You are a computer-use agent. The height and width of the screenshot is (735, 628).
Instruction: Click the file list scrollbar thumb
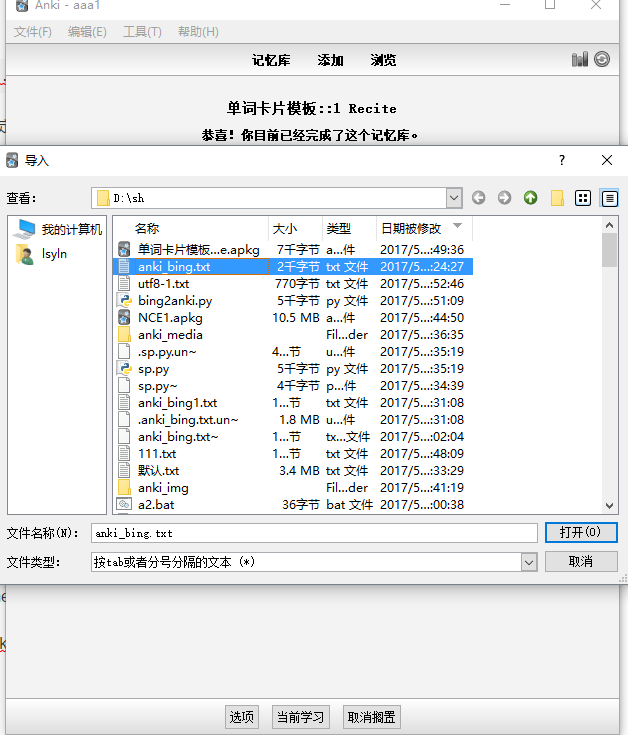tap(609, 250)
